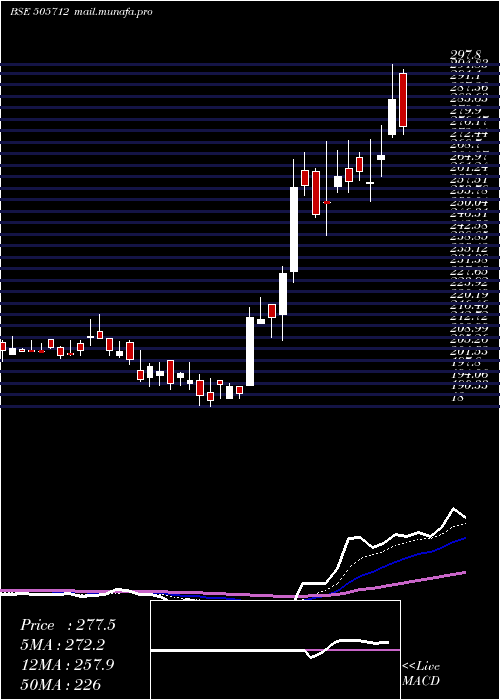Click the '223.92' price axis label
The height and width of the screenshot is (700, 500).
pos(469,283)
